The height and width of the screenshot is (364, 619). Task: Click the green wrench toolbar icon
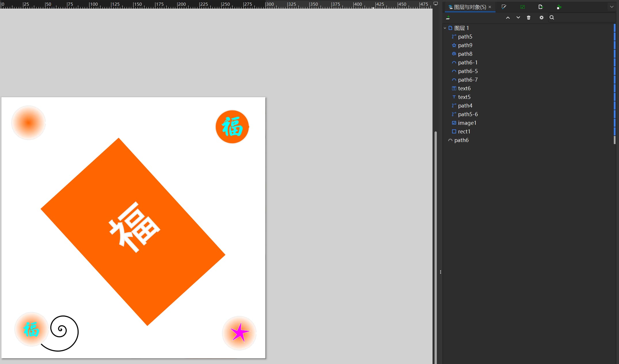(559, 7)
